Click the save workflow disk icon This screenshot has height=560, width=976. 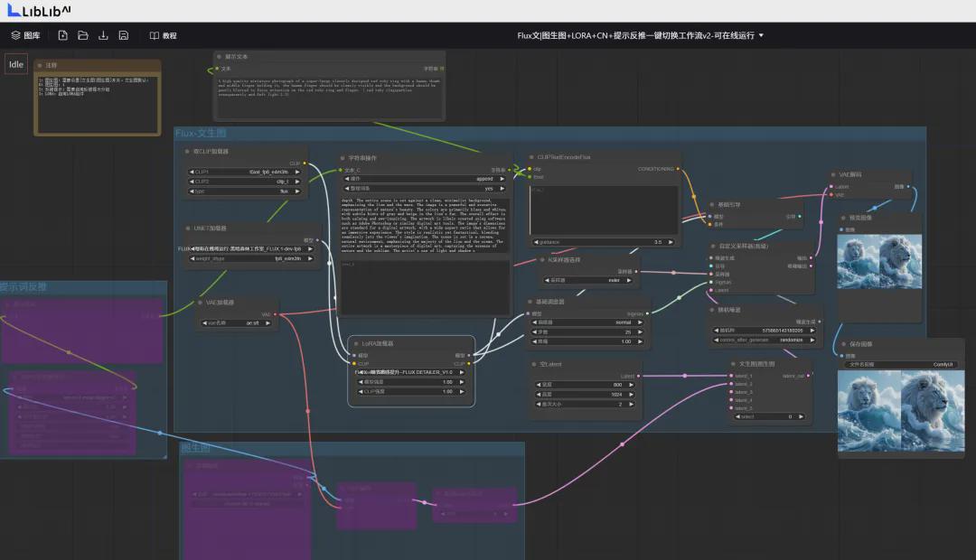(x=124, y=35)
